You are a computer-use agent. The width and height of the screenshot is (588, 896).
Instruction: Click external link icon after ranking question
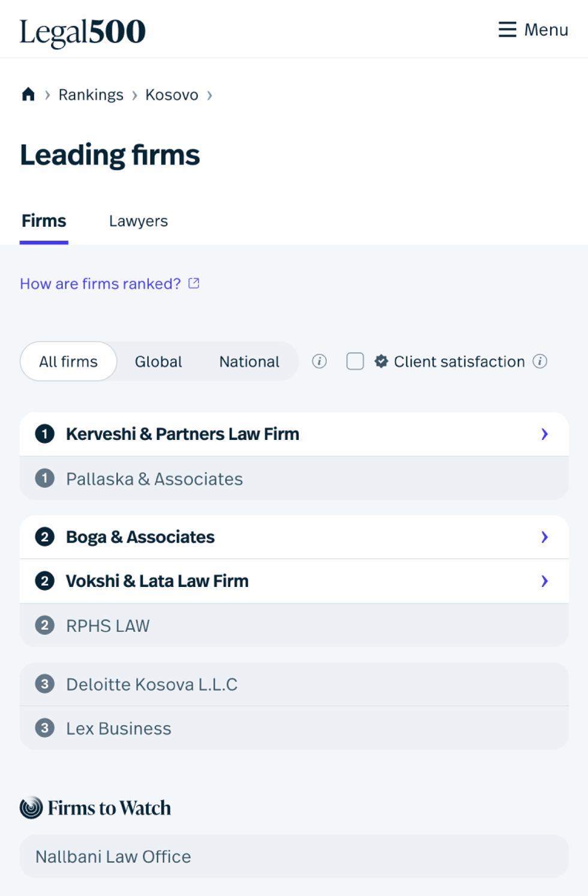[194, 283]
